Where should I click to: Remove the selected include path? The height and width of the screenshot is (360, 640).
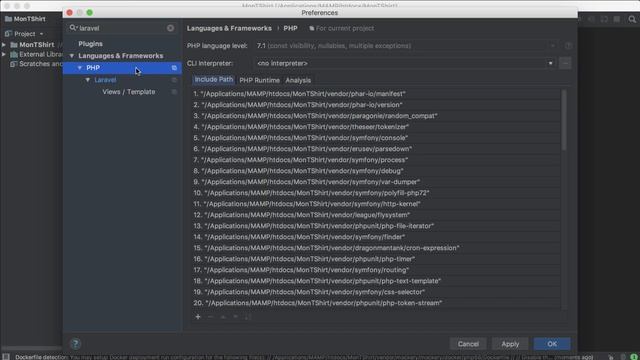point(211,317)
